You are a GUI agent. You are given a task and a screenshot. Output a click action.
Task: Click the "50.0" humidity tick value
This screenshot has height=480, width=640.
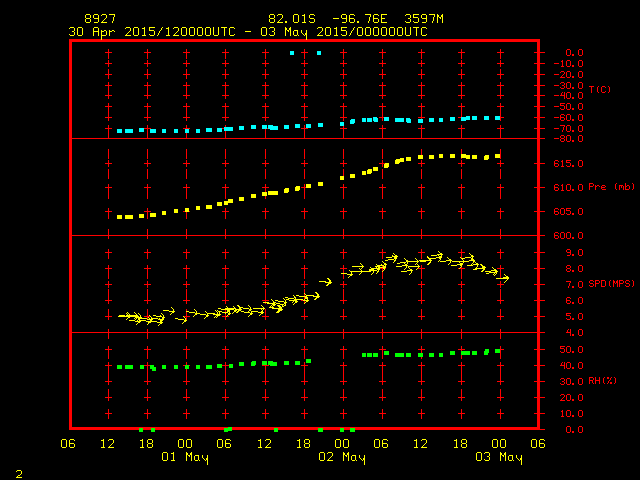[571, 350]
